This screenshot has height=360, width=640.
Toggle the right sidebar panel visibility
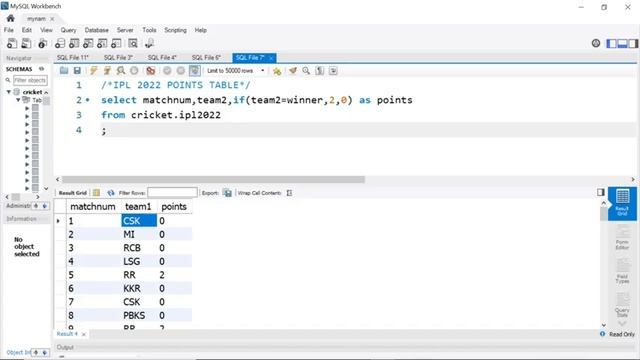tap(633, 43)
